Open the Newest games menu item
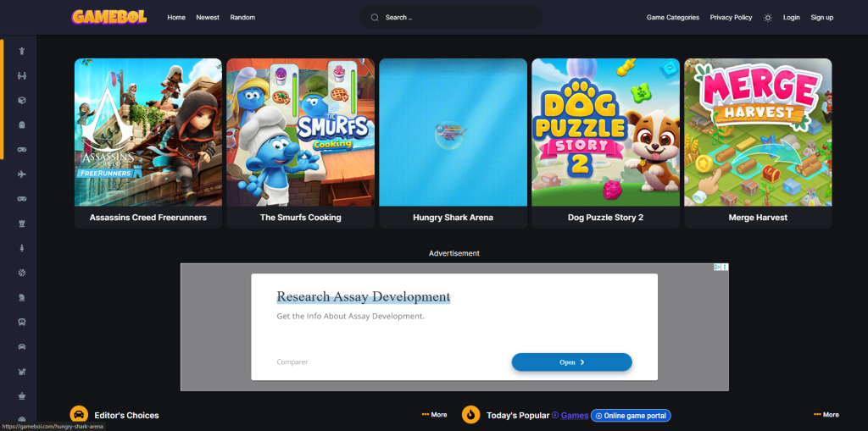Image resolution: width=868 pixels, height=431 pixels. coord(208,17)
